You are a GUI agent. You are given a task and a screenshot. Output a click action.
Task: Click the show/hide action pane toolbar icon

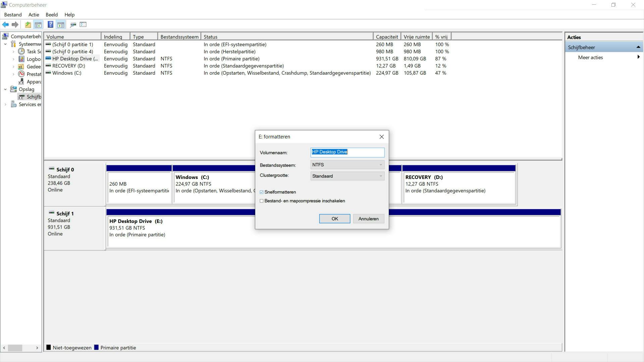coord(61,24)
